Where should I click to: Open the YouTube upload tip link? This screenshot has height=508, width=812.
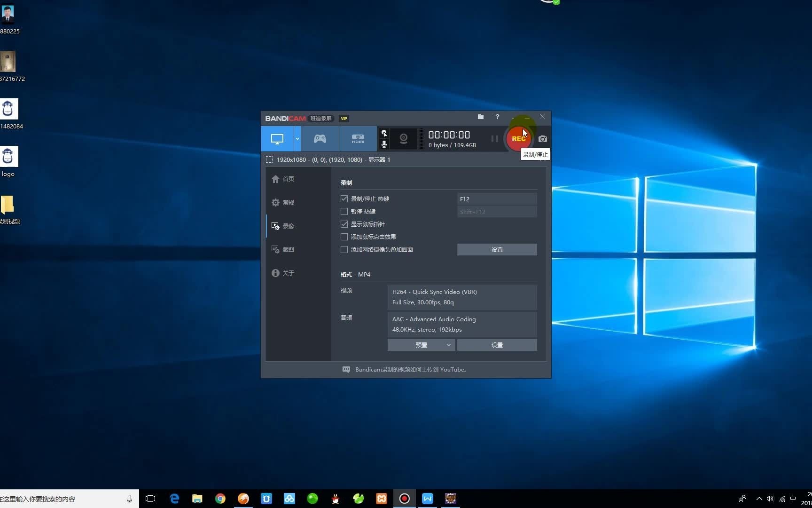click(x=412, y=369)
